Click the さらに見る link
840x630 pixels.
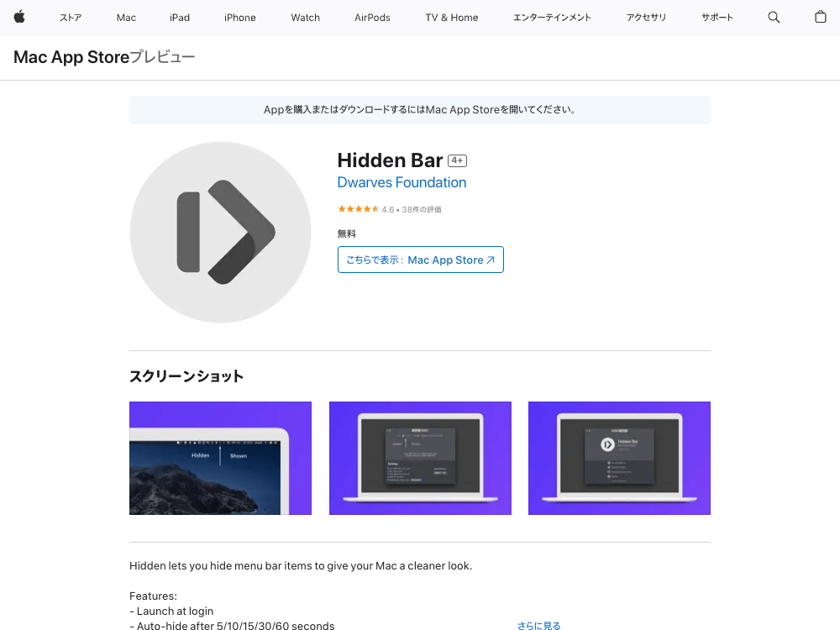(x=538, y=626)
